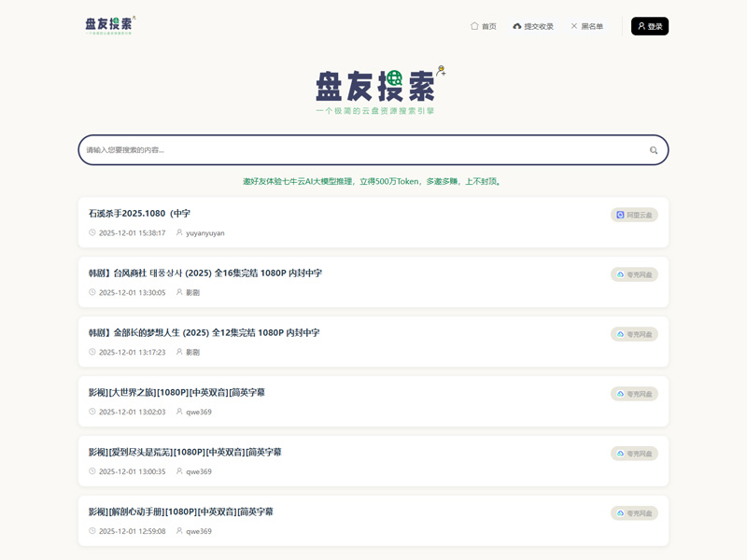Open the 提交收录 page
747x560 pixels.
[538, 26]
